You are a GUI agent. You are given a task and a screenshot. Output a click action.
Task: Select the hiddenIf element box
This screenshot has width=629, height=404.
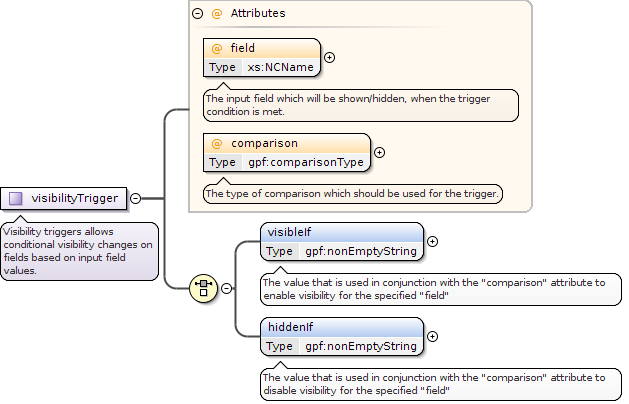342,337
